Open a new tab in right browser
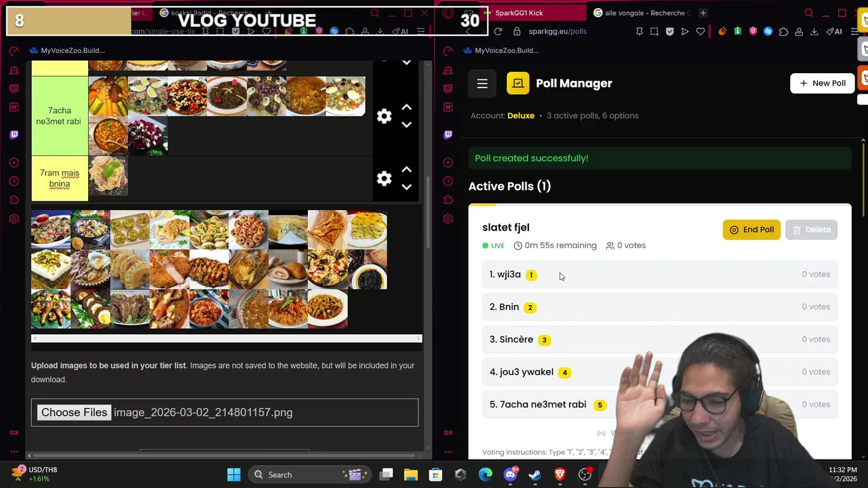This screenshot has width=868, height=488. pos(703,13)
